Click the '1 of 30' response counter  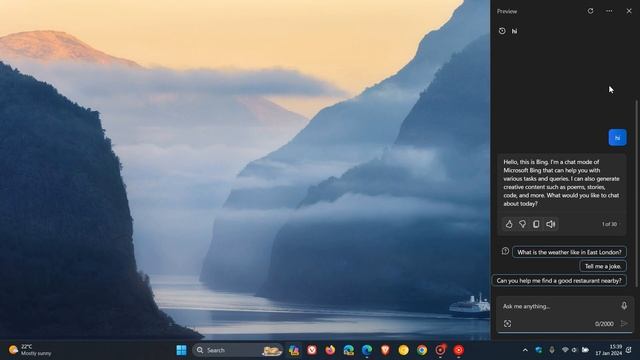pyautogui.click(x=609, y=224)
